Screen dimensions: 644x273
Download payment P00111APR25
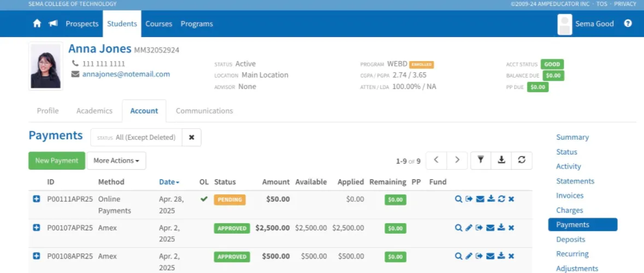pos(491,199)
